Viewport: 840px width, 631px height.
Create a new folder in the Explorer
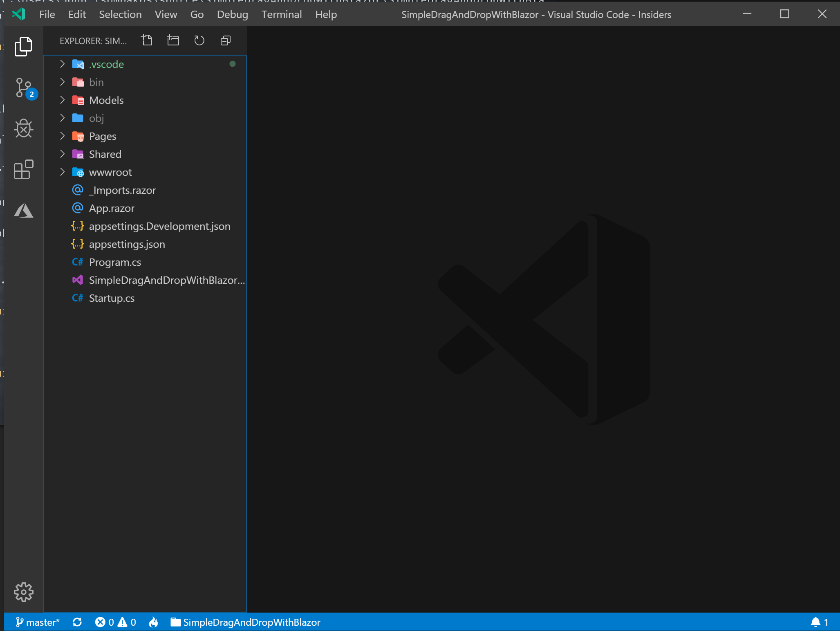(173, 40)
